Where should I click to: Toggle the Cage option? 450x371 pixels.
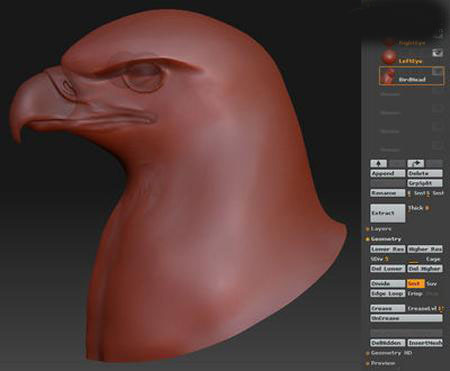coord(433,259)
